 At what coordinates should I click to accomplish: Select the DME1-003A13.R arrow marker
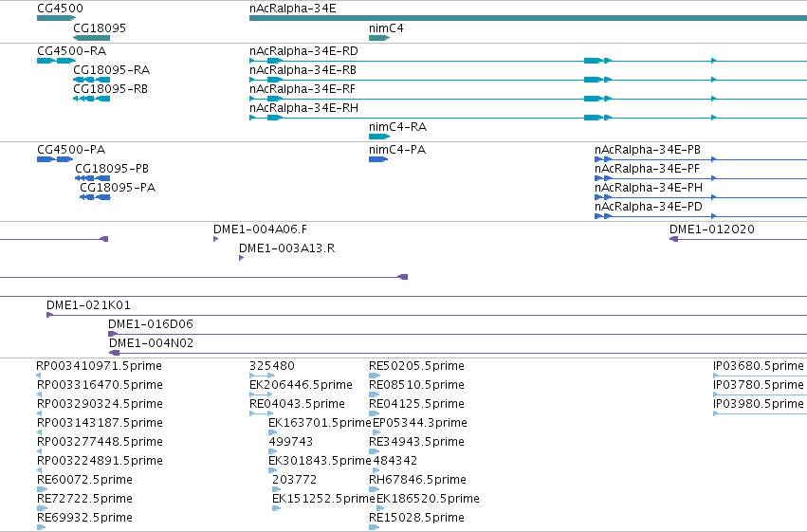(241, 258)
